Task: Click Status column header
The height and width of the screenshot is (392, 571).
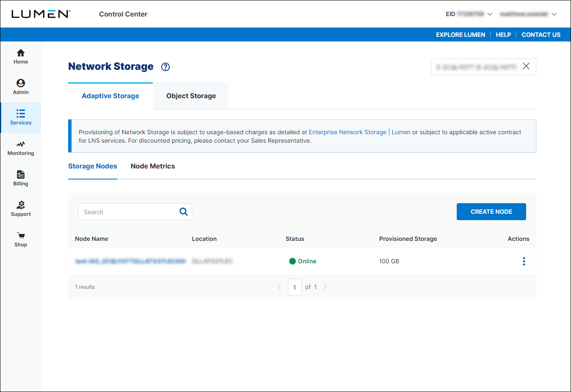Action: [295, 239]
